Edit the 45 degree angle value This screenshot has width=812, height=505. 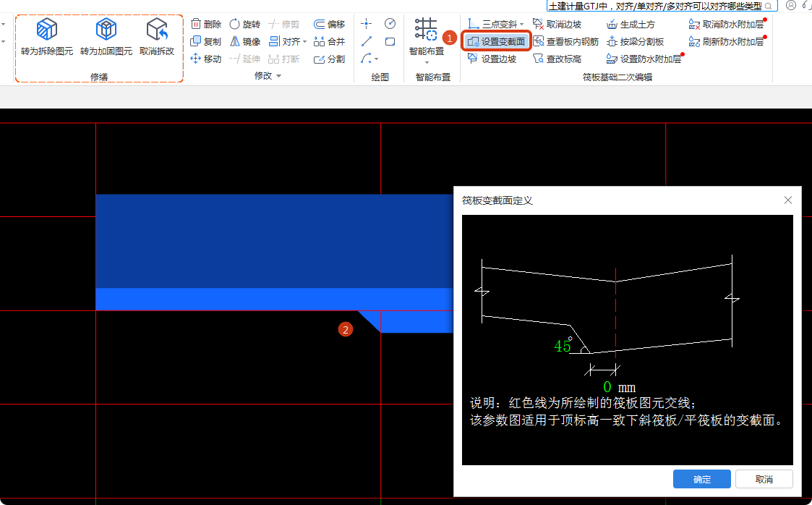coord(563,346)
